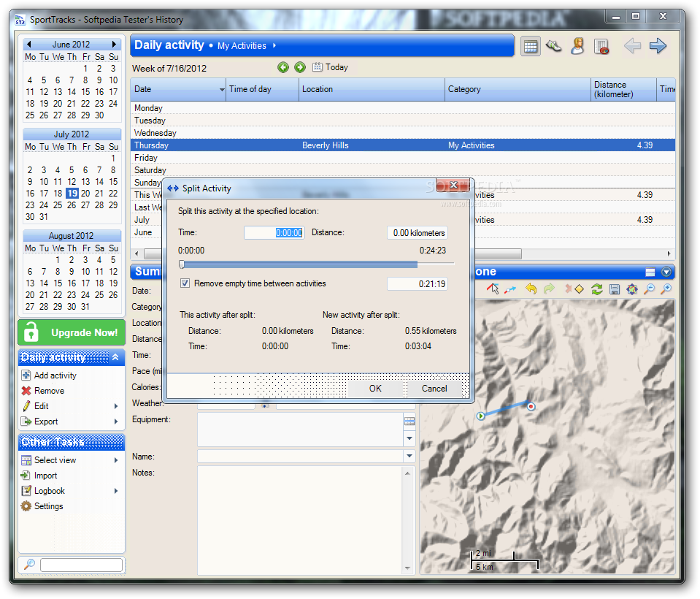Screen dimensions: 700x599
Task: Refresh the map with green arrows
Action: click(597, 289)
